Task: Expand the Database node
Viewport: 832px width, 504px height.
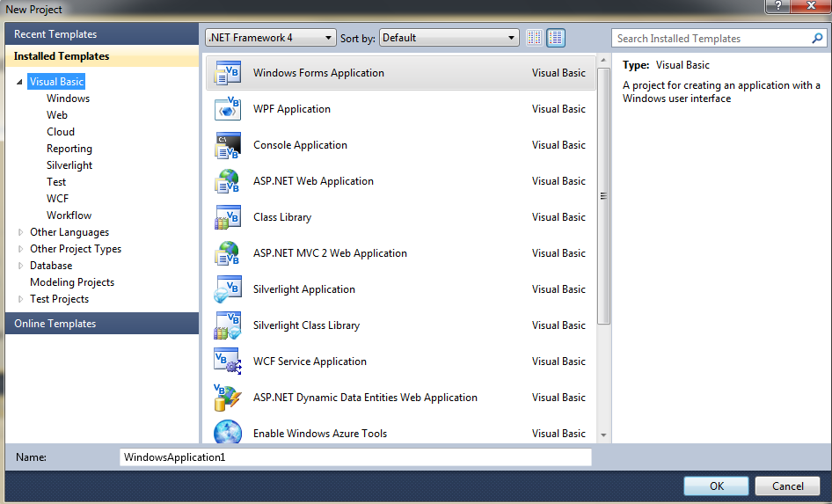Action: coord(20,266)
